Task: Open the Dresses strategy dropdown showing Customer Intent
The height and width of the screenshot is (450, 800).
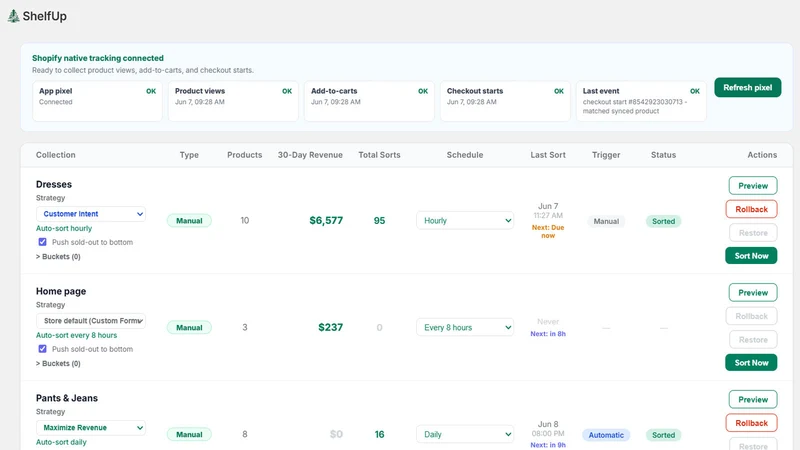Action: [91, 214]
